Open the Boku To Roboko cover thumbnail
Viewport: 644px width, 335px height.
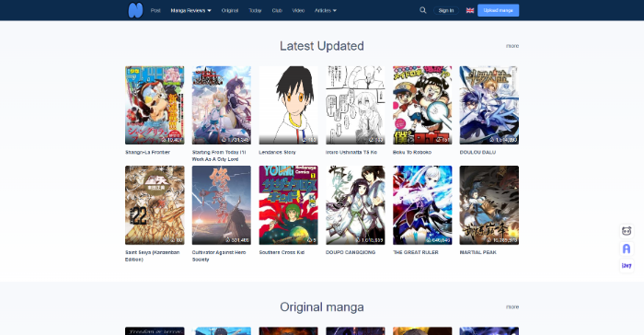tap(422, 105)
